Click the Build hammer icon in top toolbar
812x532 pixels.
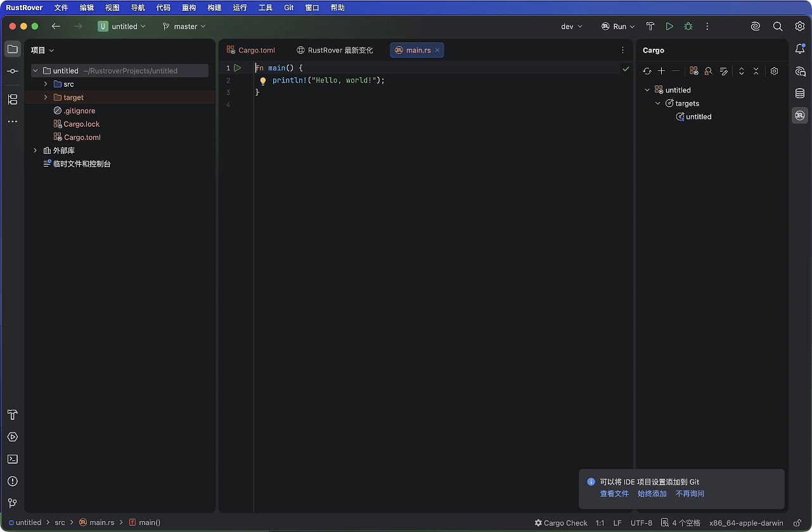(x=650, y=27)
